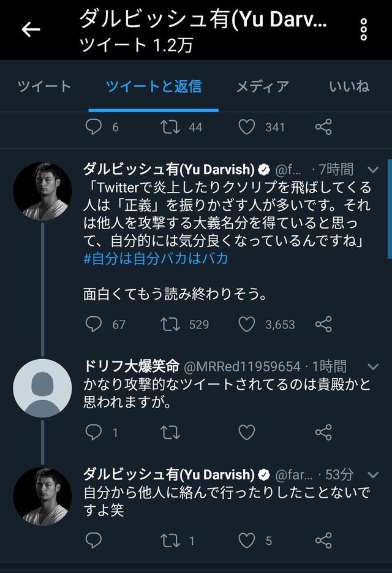Reply to the tweet with 67 replies
392x573 pixels.
[94, 324]
